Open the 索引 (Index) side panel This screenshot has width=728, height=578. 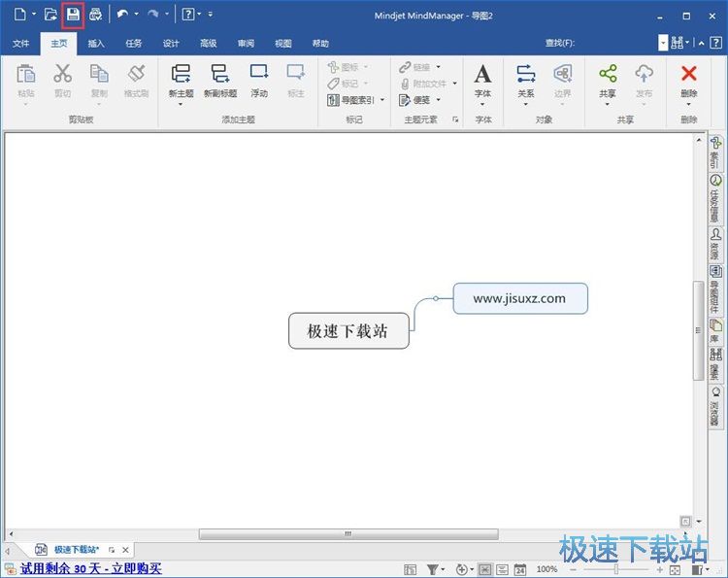716,153
